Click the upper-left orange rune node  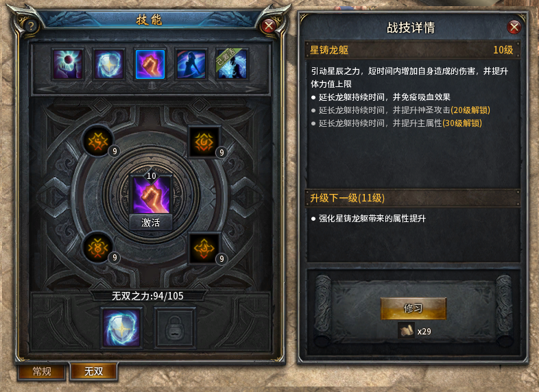pyautogui.click(x=98, y=141)
